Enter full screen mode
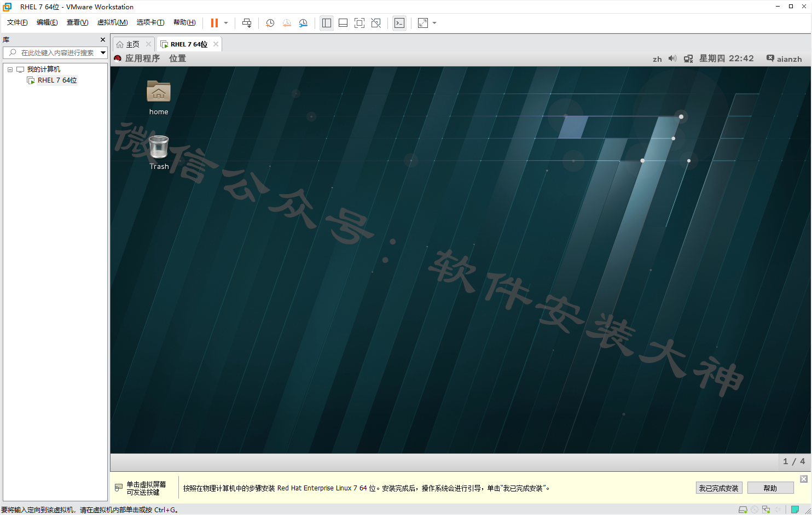This screenshot has height=515, width=812. click(x=359, y=23)
